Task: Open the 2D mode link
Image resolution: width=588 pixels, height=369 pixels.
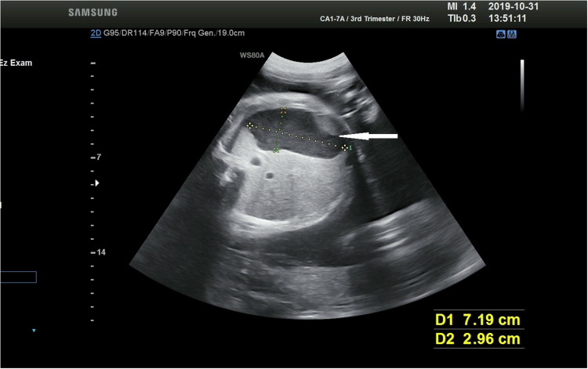Action: tap(96, 33)
